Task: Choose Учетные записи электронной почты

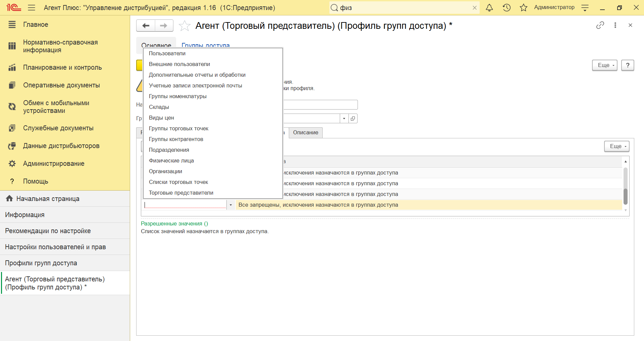Action: click(x=213, y=86)
